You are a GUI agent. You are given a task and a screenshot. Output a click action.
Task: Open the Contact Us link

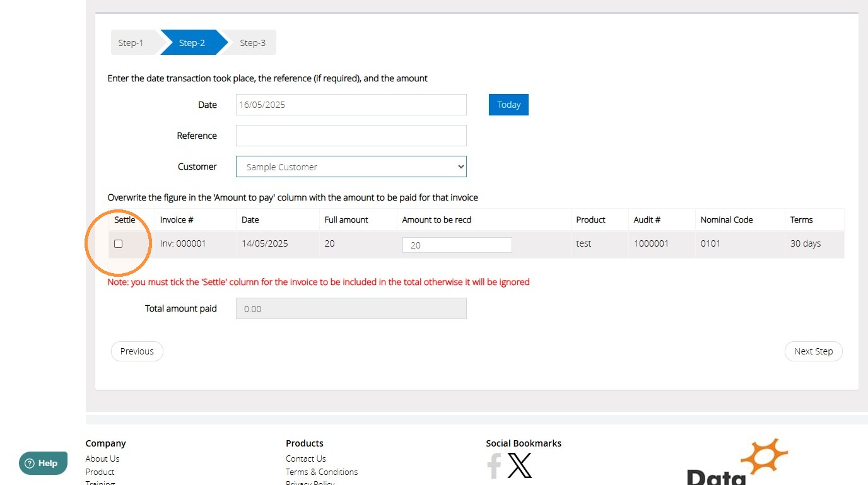tap(306, 459)
